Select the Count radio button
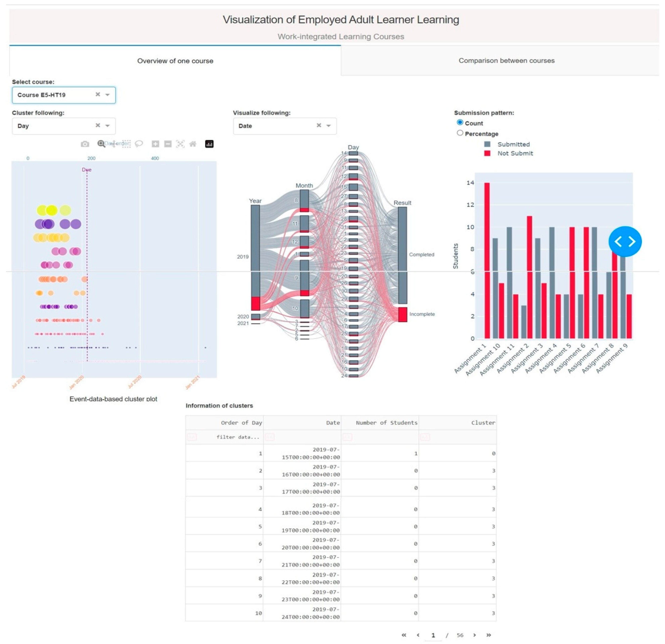Screen dimensions: 665x644 pos(460,122)
